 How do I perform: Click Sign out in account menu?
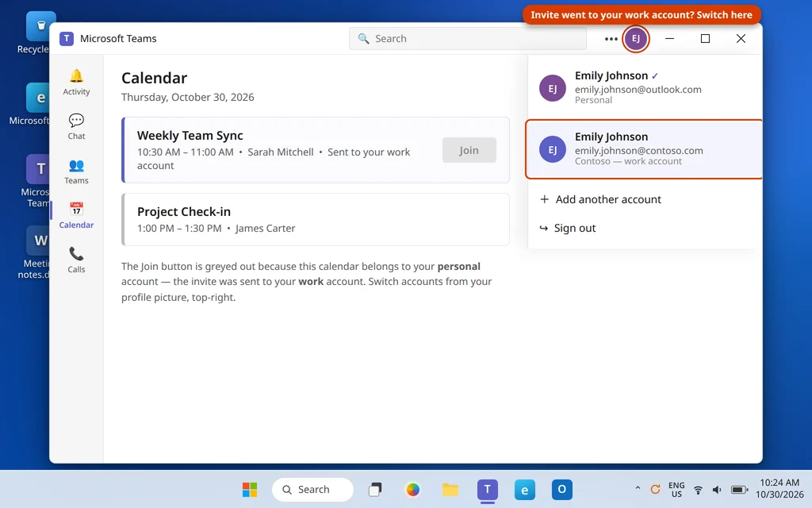568,228
